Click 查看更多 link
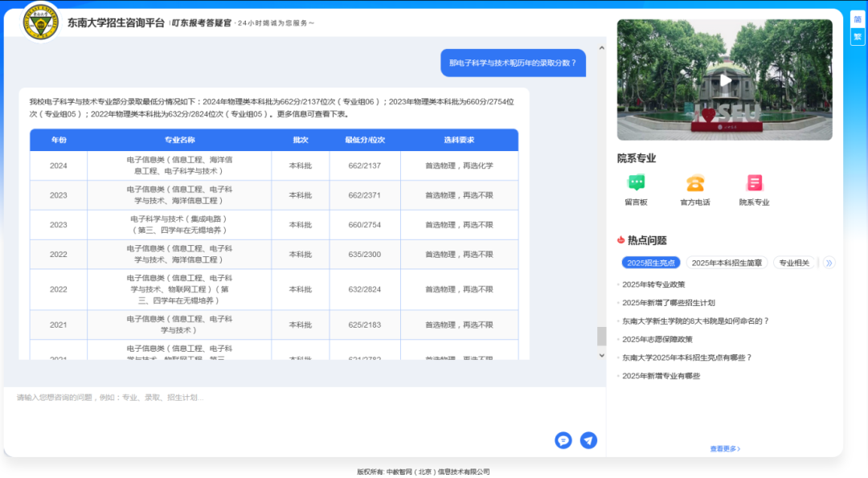The width and height of the screenshot is (868, 478). (x=725, y=449)
